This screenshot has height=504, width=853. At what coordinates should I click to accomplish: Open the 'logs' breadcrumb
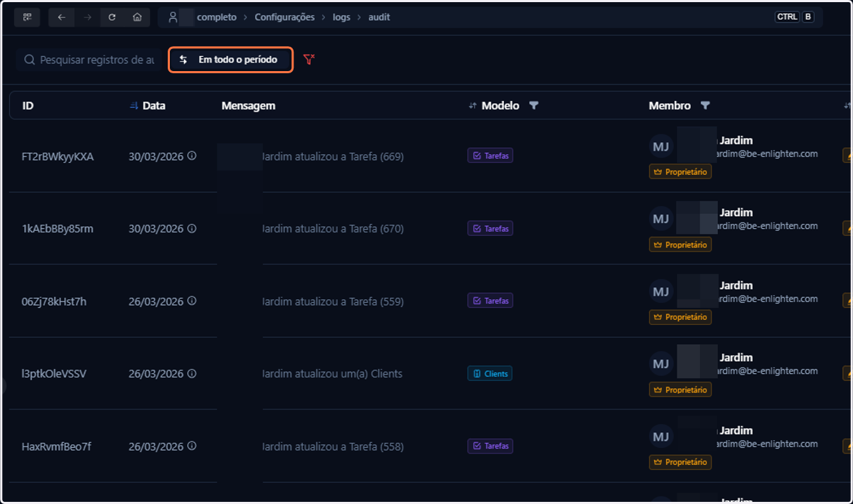click(341, 17)
